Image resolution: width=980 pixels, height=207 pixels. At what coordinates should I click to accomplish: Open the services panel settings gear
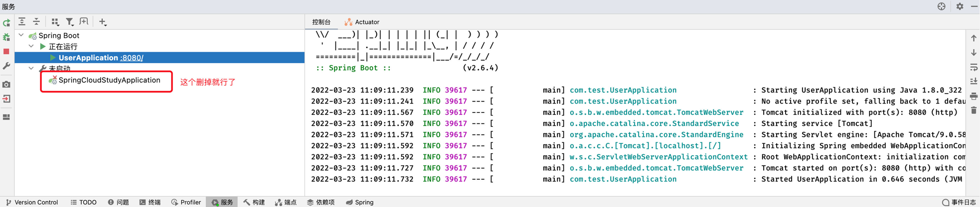click(960, 6)
